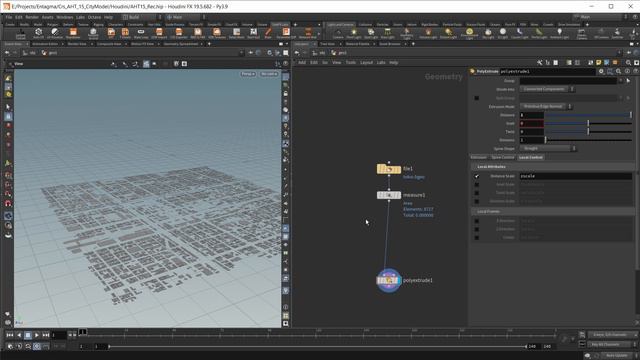Click the Area Light shelf tool
This screenshot has height=360, width=640.
coord(388,33)
